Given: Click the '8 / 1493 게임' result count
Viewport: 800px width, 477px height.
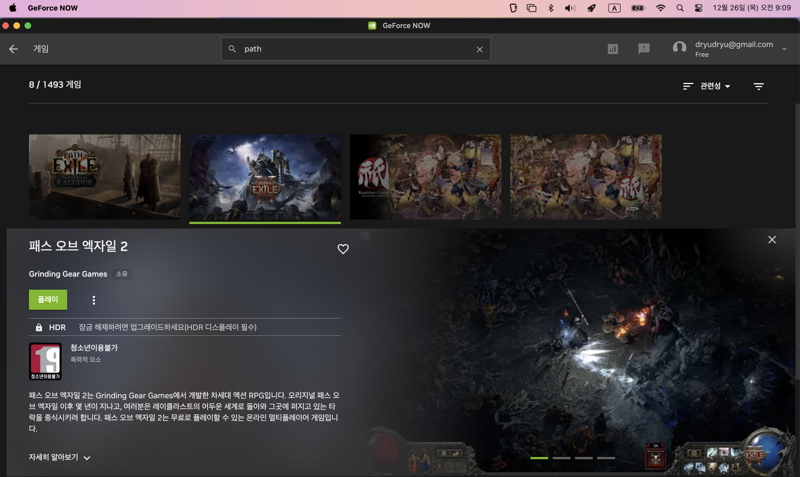Looking at the screenshot, I should (x=55, y=85).
